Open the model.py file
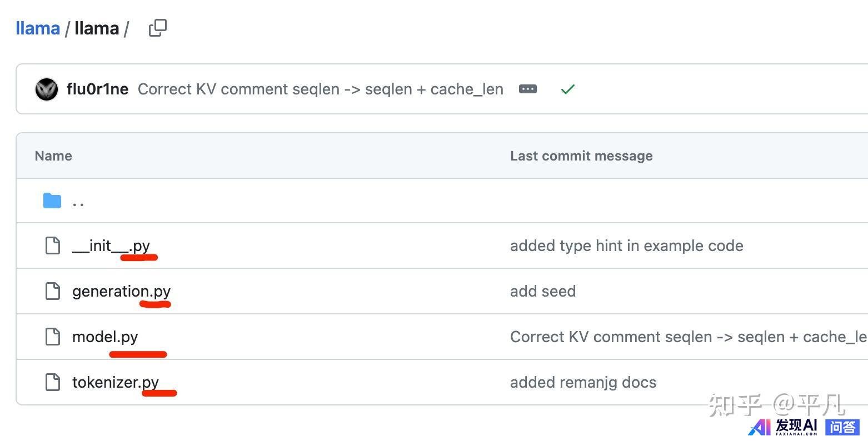The height and width of the screenshot is (441, 868). pyautogui.click(x=105, y=337)
